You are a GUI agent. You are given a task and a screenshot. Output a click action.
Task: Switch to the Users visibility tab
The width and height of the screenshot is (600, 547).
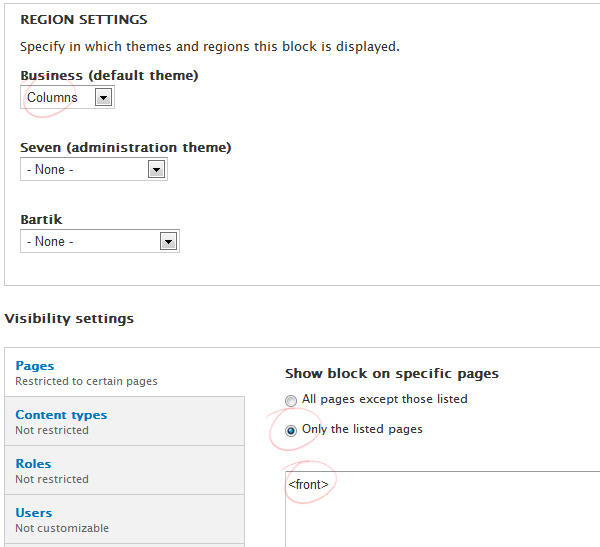[x=34, y=513]
